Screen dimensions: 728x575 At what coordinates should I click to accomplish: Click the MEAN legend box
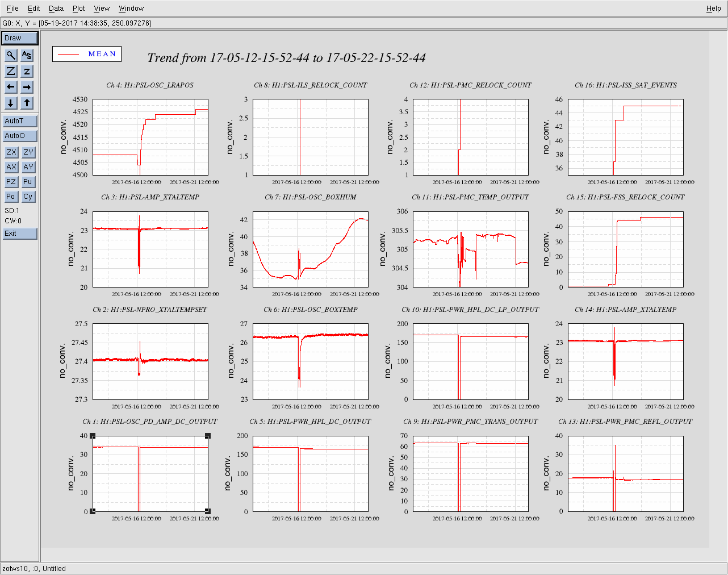[87, 54]
